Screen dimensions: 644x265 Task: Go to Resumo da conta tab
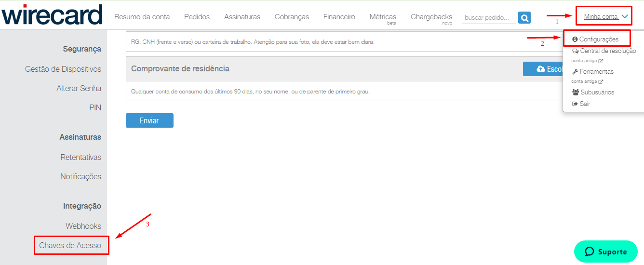142,17
